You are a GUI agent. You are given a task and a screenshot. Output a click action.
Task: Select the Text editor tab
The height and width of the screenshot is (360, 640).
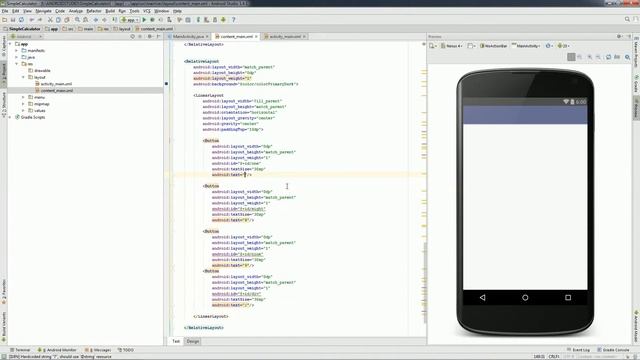click(x=176, y=341)
